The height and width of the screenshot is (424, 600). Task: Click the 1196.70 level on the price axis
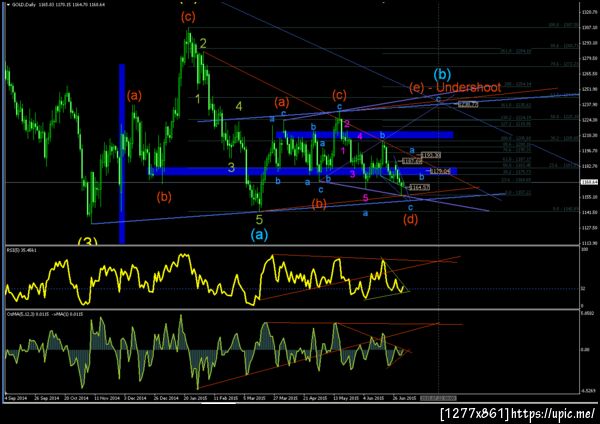point(590,151)
